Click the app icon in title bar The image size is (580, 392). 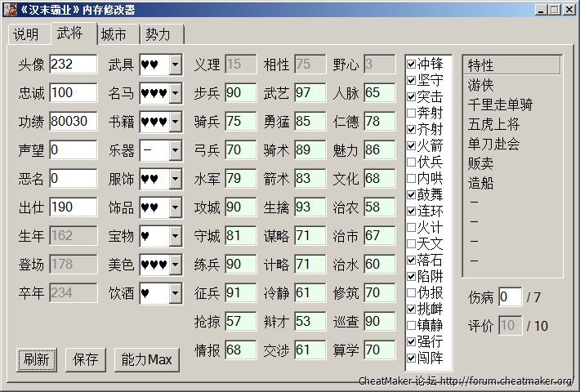10,10
